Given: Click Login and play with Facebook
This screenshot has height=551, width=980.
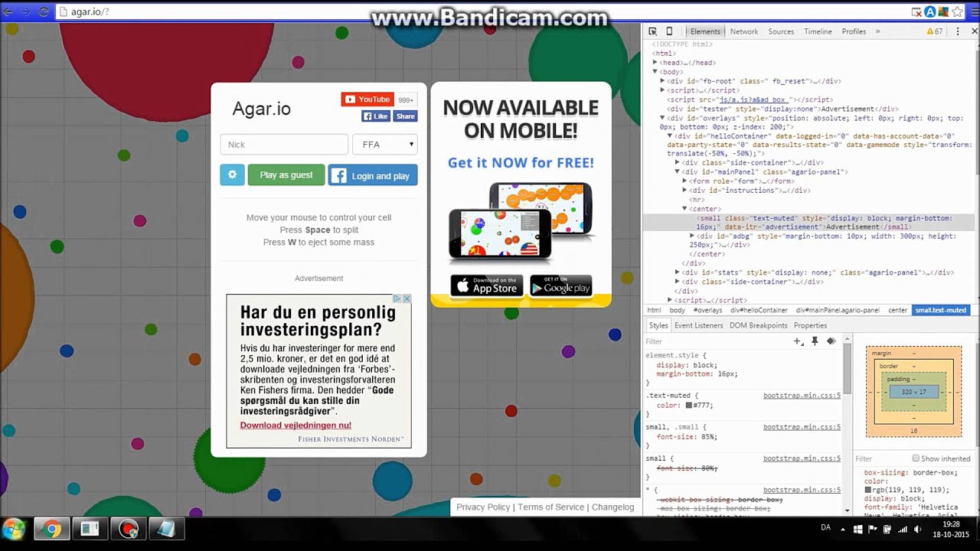Looking at the screenshot, I should point(373,175).
